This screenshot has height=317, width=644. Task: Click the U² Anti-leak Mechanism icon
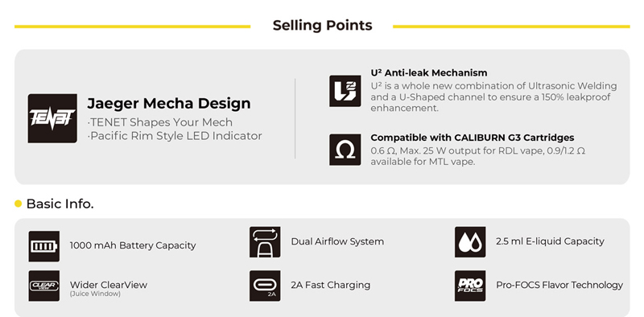click(x=345, y=91)
